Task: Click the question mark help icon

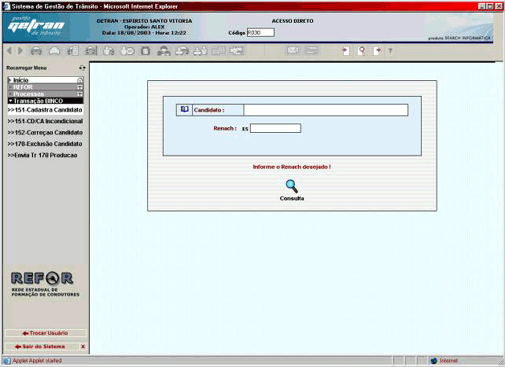Action: click(390, 51)
